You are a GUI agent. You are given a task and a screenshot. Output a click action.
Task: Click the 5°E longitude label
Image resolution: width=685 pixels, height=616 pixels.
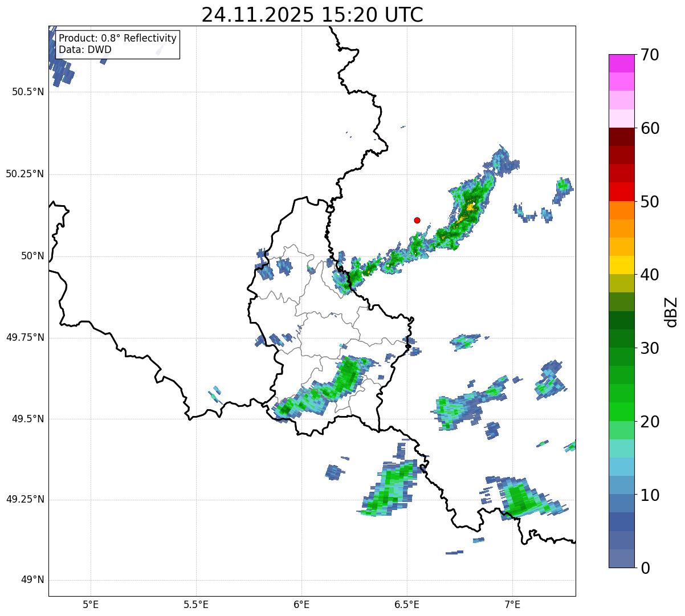click(x=91, y=604)
